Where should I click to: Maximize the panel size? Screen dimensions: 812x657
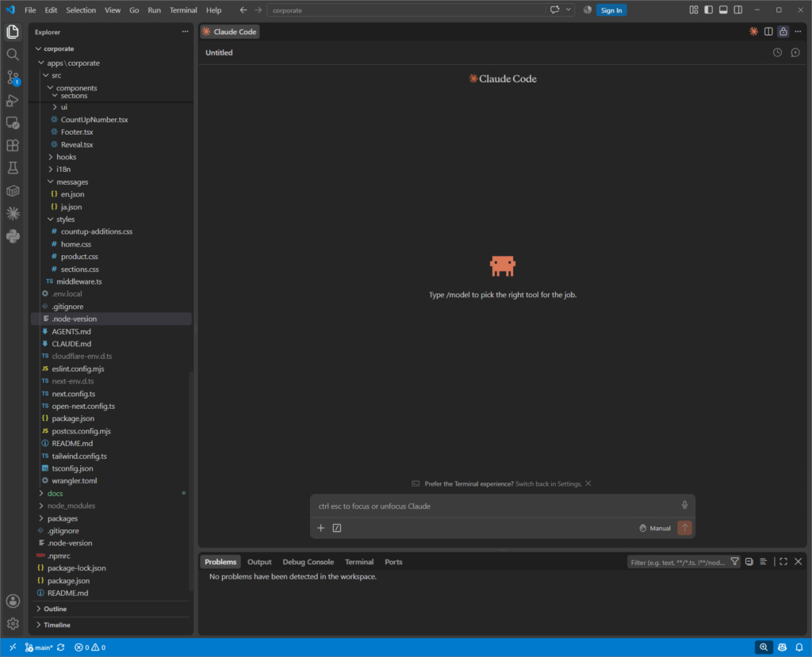(783, 562)
